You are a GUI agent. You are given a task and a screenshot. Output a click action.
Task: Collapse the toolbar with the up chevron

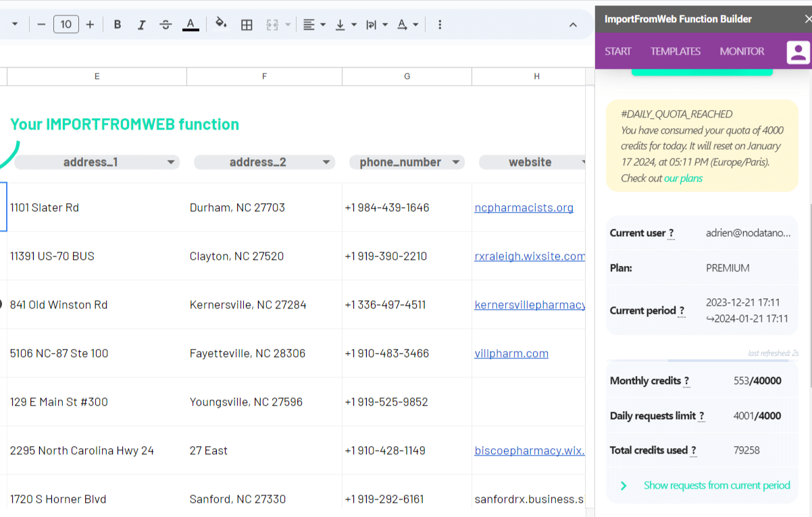(573, 25)
